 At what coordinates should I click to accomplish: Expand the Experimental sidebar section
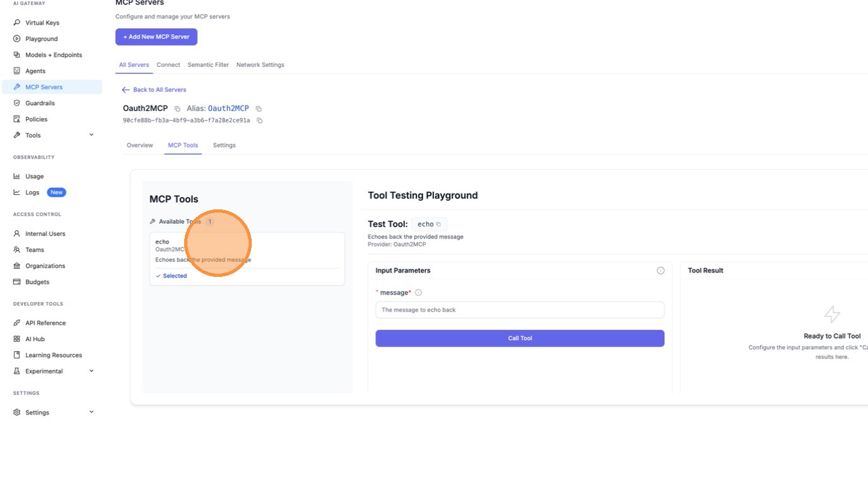[91, 371]
